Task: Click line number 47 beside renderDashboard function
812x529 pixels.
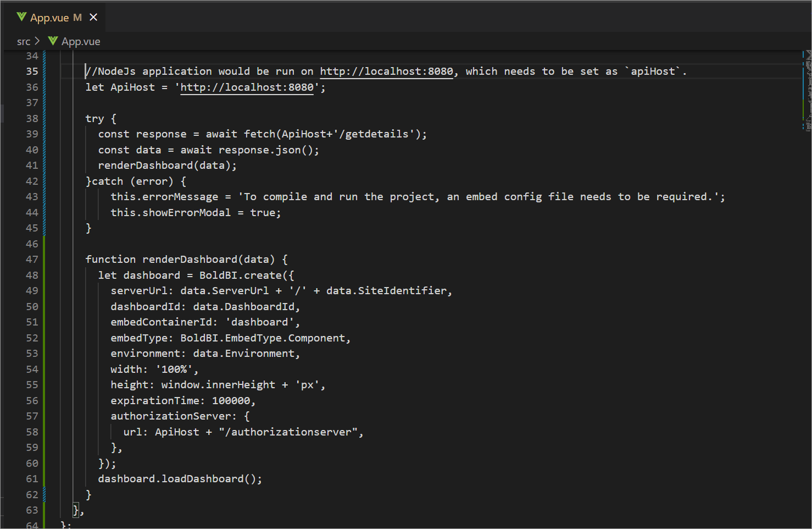Action: point(32,259)
